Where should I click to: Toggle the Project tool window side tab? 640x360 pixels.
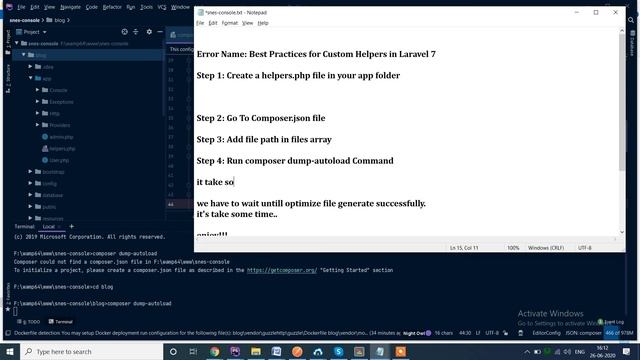point(8,42)
